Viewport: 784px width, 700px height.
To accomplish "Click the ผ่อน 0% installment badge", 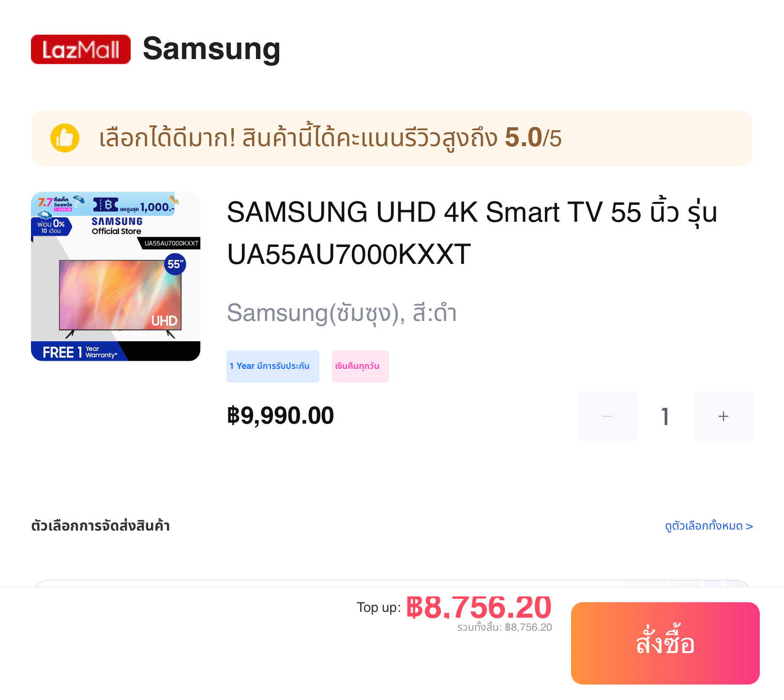I will pyautogui.click(x=51, y=227).
